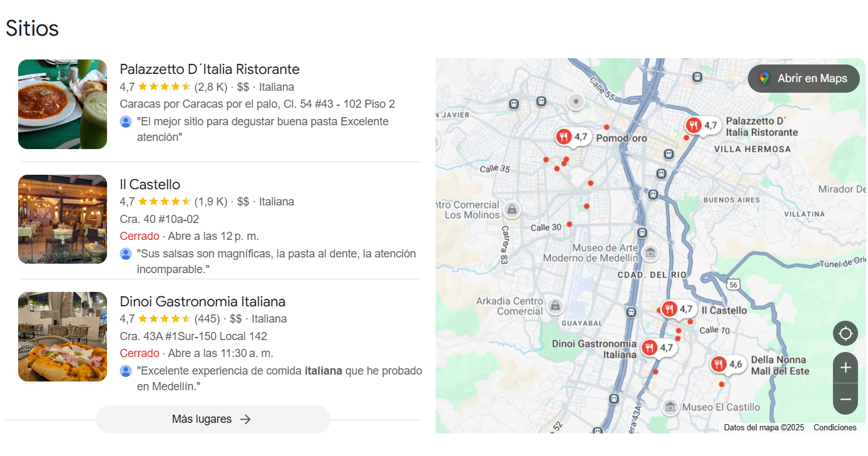The width and height of the screenshot is (868, 456).
Task: Open Il Castello restaurant listing title
Action: pos(150,184)
